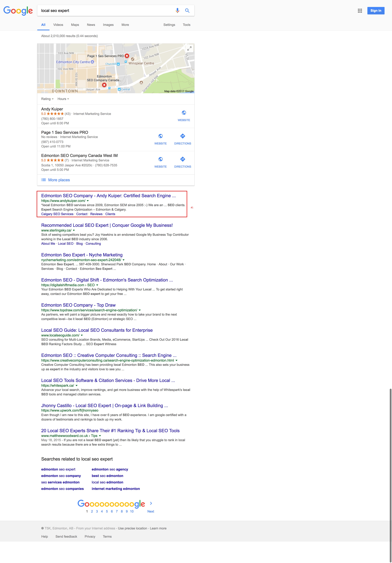Viewport: 392px width, 563px height.
Task: Open Edmonton SEO Company - Andy Kuiper result
Action: click(108, 196)
